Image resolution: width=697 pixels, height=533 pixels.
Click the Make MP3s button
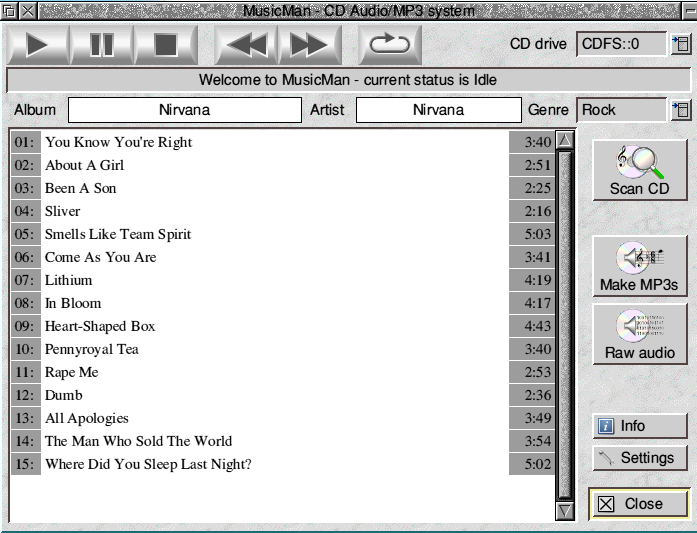coord(640,266)
